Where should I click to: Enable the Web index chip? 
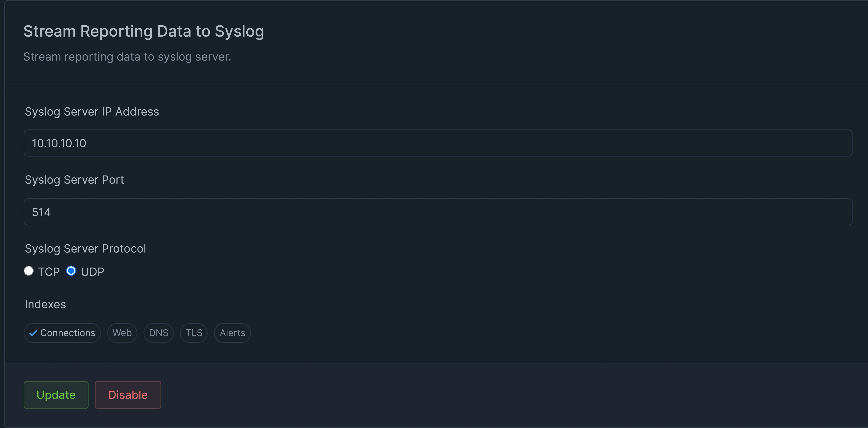point(122,333)
